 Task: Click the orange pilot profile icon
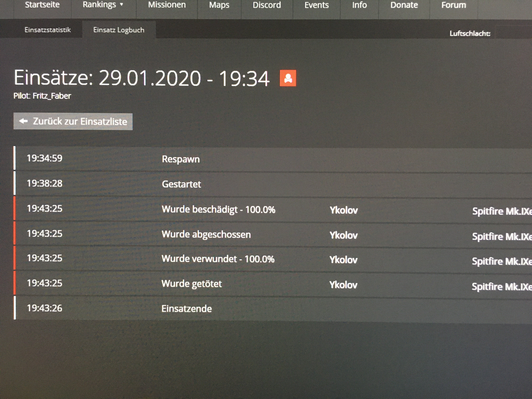(x=288, y=78)
